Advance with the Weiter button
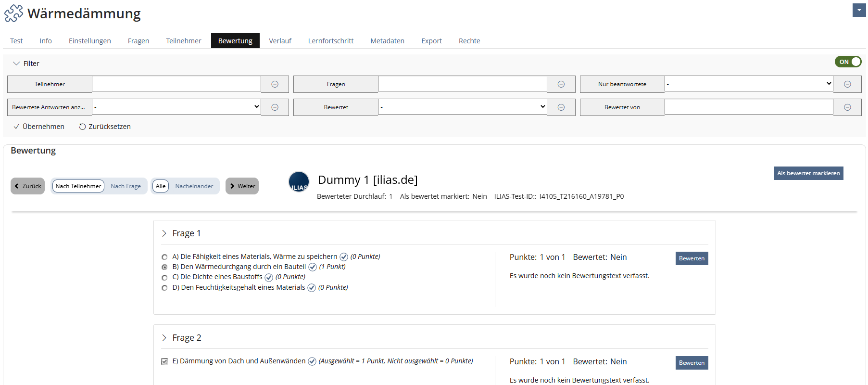 pyautogui.click(x=242, y=186)
